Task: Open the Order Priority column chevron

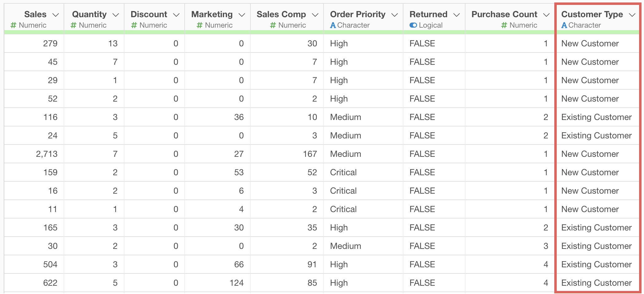Action: (x=395, y=15)
